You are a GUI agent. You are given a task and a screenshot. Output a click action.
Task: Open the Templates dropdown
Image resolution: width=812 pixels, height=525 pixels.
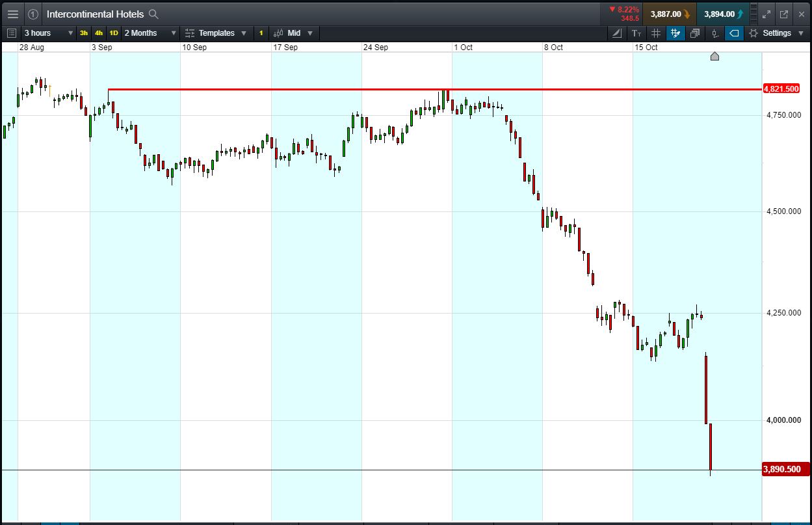(x=216, y=33)
